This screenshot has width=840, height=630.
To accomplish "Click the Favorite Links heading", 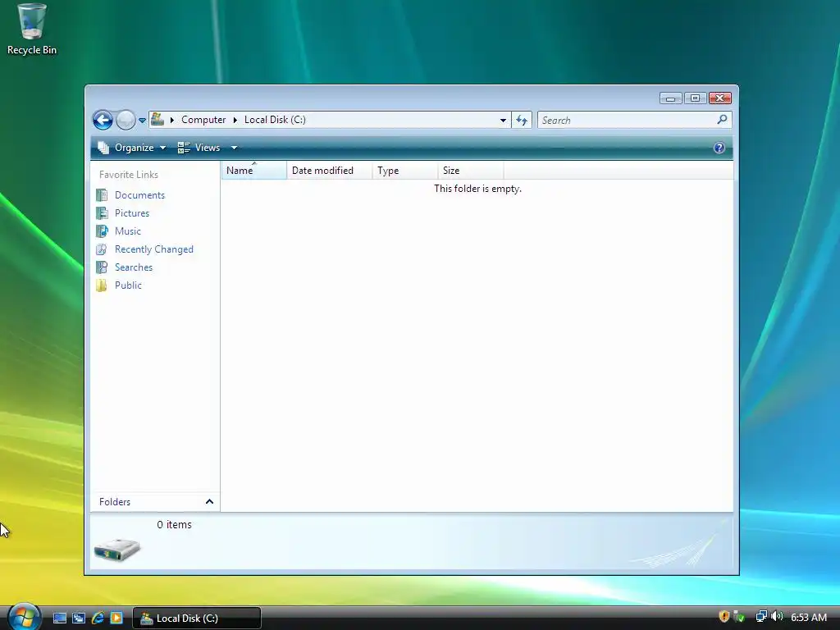I will [x=129, y=175].
